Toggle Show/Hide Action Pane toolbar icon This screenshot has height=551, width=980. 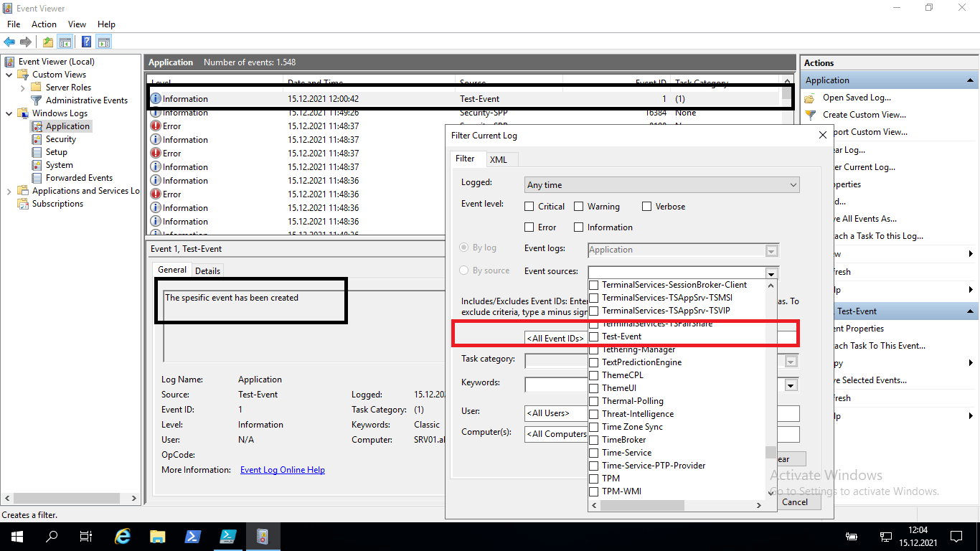104,42
